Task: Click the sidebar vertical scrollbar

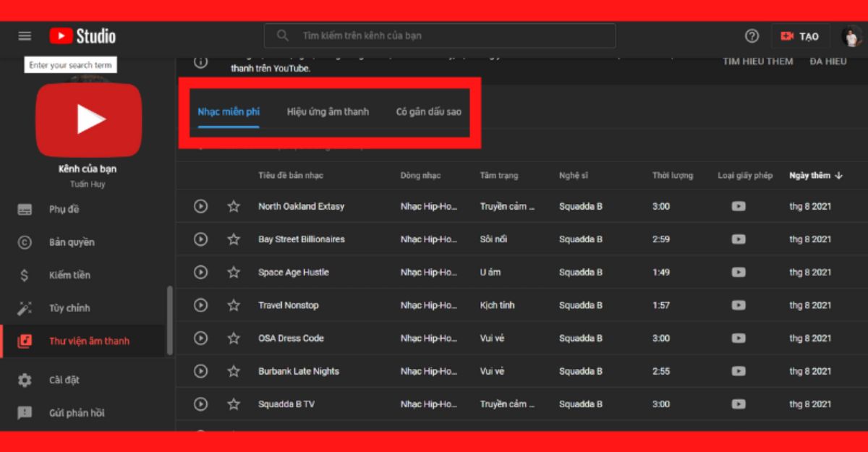Action: coord(169,319)
